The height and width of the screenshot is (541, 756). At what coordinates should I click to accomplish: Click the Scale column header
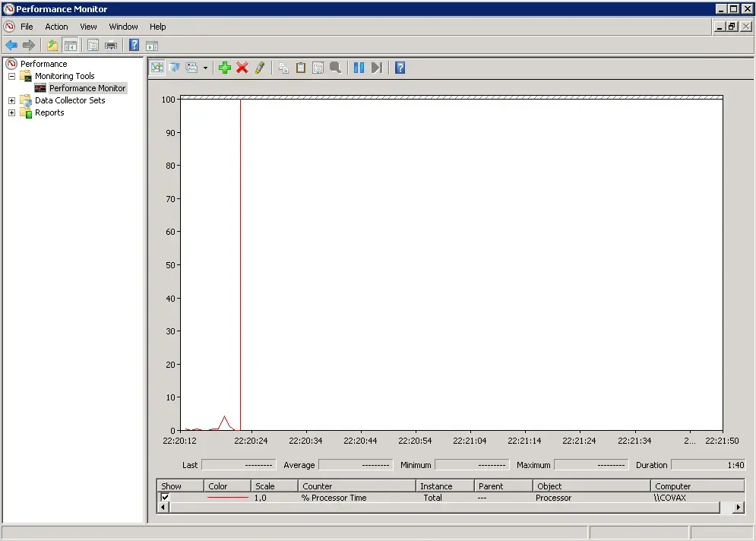(x=275, y=486)
